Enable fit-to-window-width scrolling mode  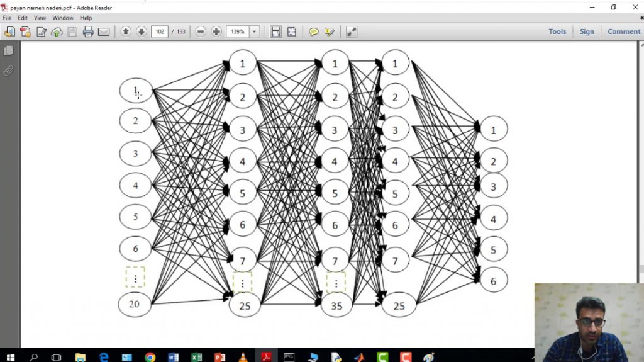(x=275, y=31)
